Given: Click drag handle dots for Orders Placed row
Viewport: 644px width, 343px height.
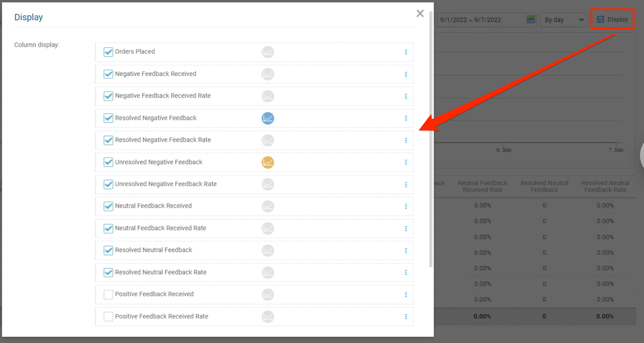Looking at the screenshot, I should (x=406, y=52).
